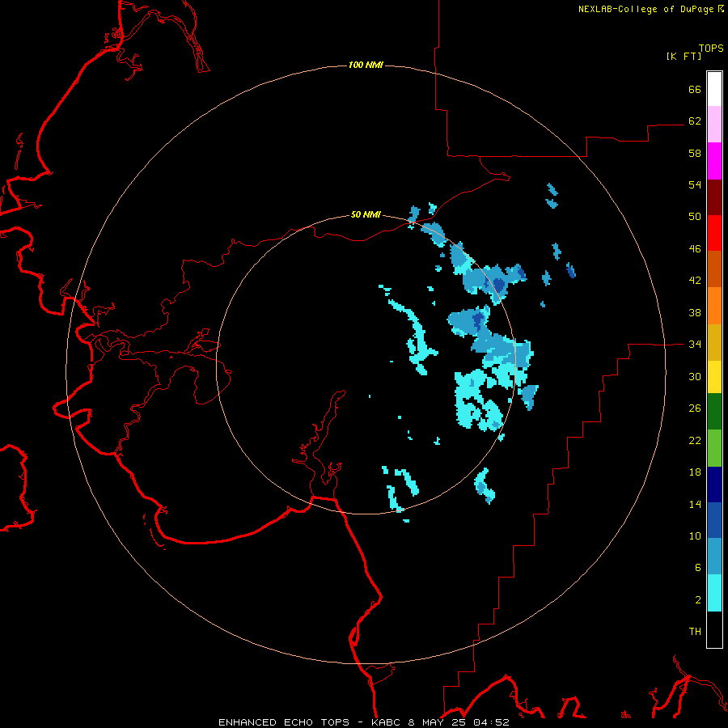Click the [K FT] unit label

tap(684, 56)
